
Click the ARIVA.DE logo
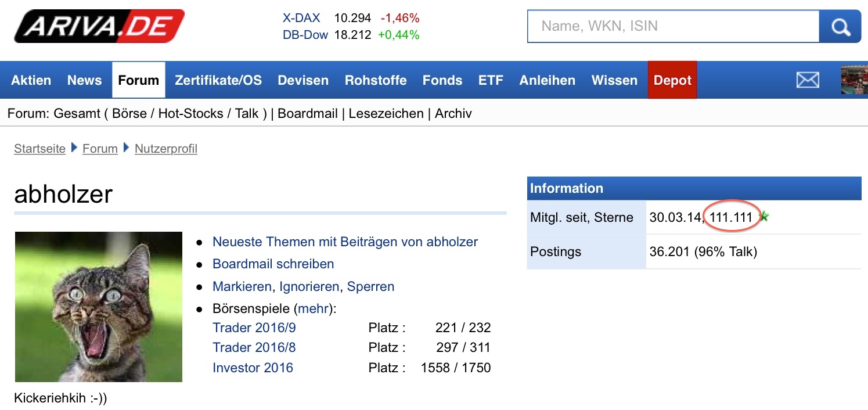tap(99, 26)
